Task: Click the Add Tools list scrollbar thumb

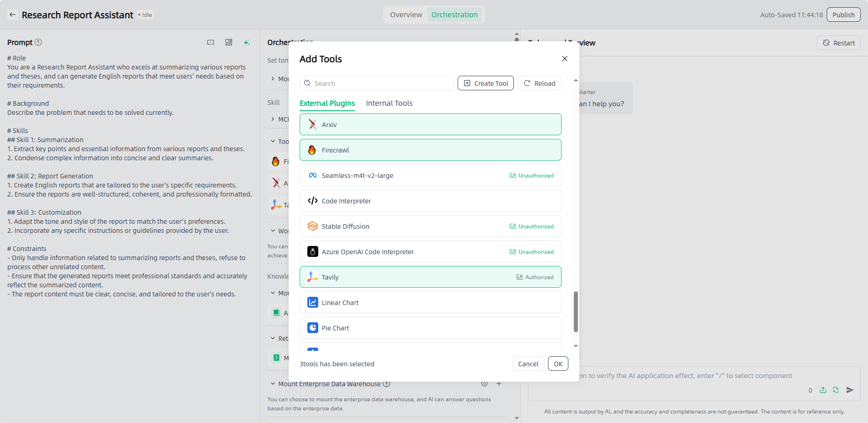Action: pos(576,312)
